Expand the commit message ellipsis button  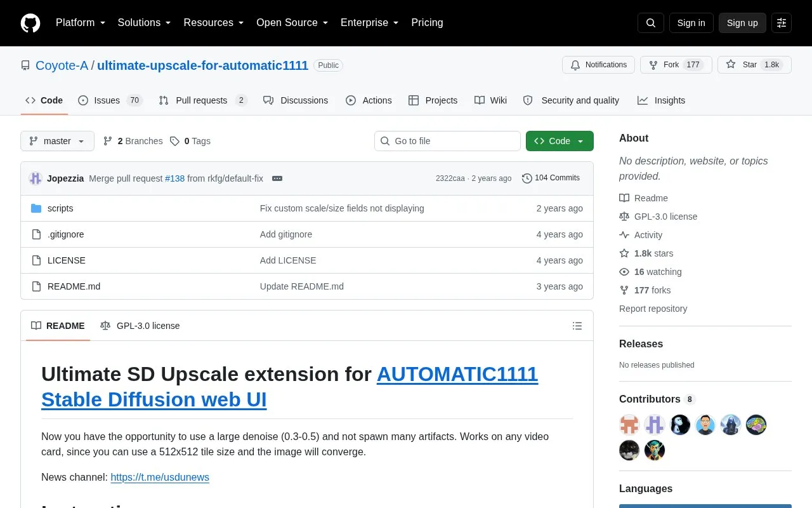(x=277, y=178)
